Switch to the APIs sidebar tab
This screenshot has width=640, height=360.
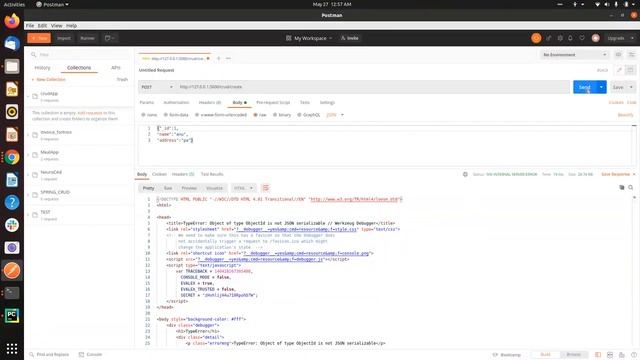pos(116,68)
